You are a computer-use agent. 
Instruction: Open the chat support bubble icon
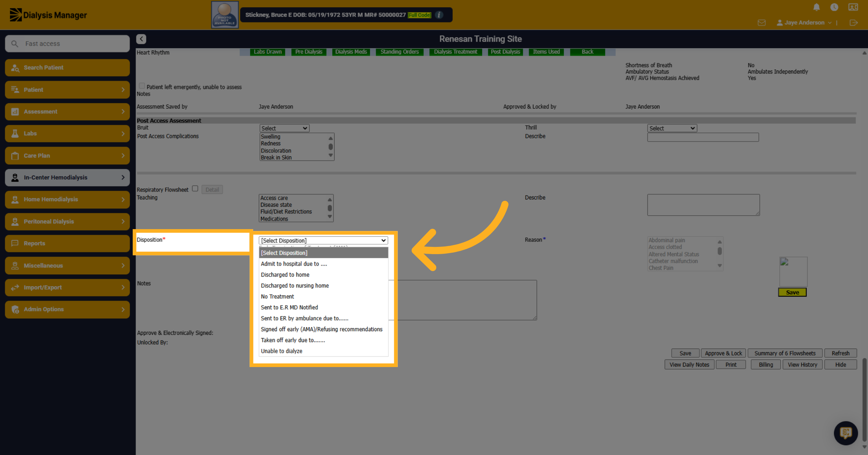(x=846, y=433)
